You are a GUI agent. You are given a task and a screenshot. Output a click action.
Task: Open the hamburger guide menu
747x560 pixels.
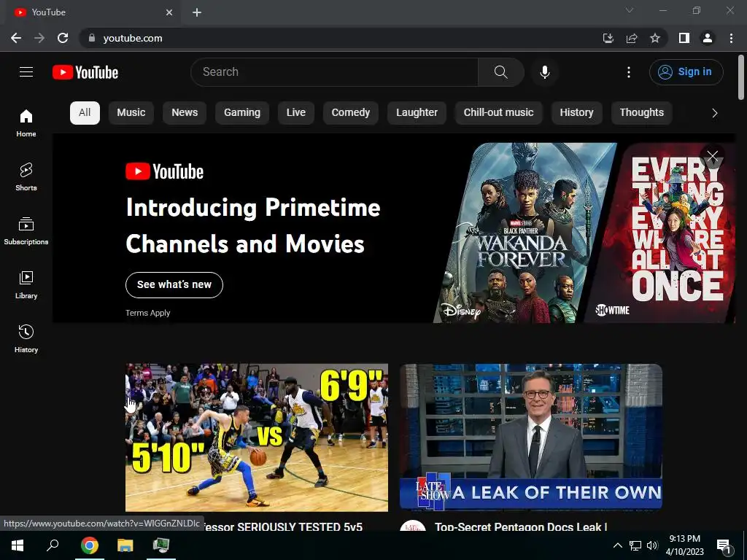click(x=26, y=72)
